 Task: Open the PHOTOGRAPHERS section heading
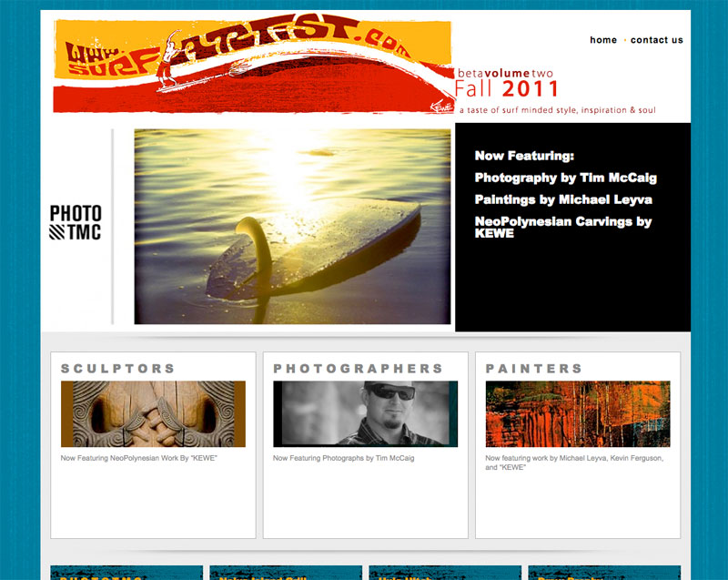click(358, 368)
